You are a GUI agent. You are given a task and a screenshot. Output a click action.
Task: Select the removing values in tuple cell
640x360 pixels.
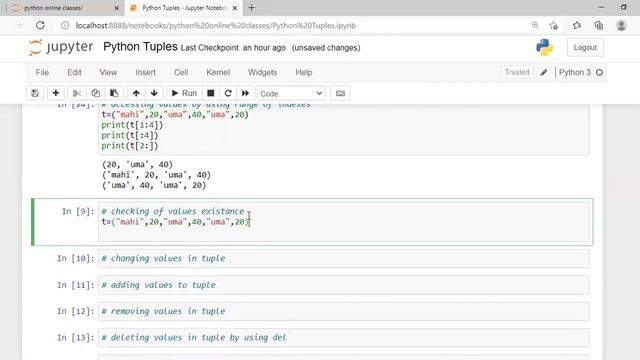(x=344, y=311)
